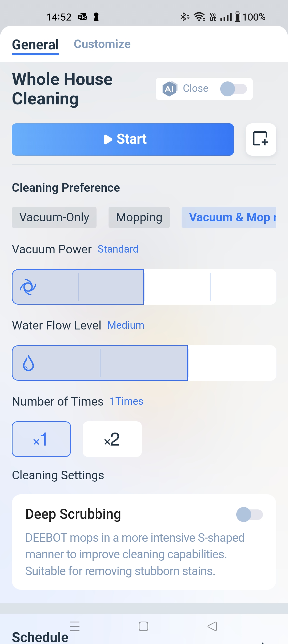The height and width of the screenshot is (644, 288).
Task: Set vacuum power to third level segment
Action: click(177, 287)
